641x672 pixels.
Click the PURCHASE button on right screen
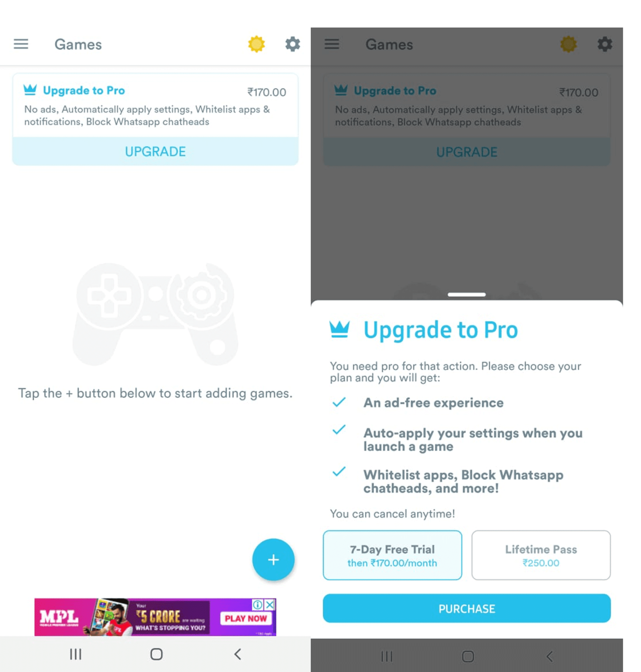467,608
